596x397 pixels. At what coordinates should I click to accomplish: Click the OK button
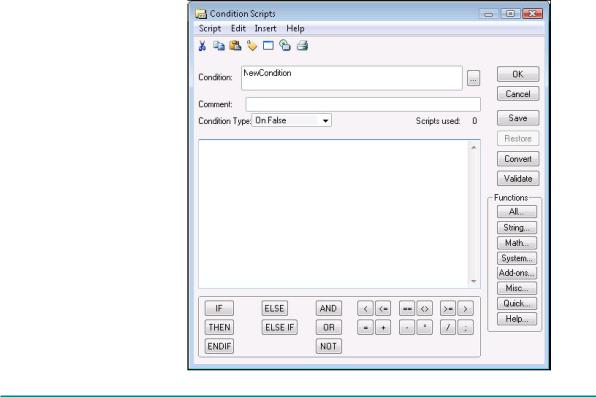(x=518, y=74)
